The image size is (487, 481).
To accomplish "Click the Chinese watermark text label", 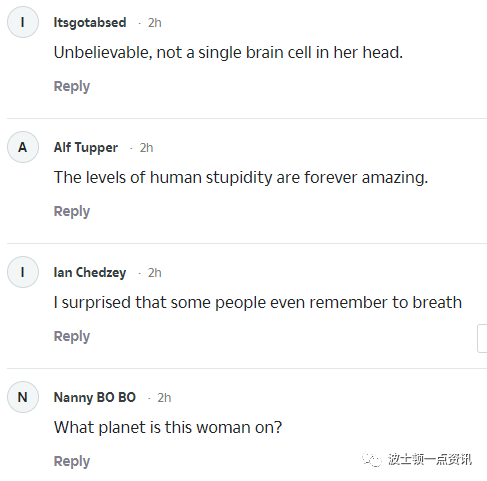I will click(x=430, y=460).
